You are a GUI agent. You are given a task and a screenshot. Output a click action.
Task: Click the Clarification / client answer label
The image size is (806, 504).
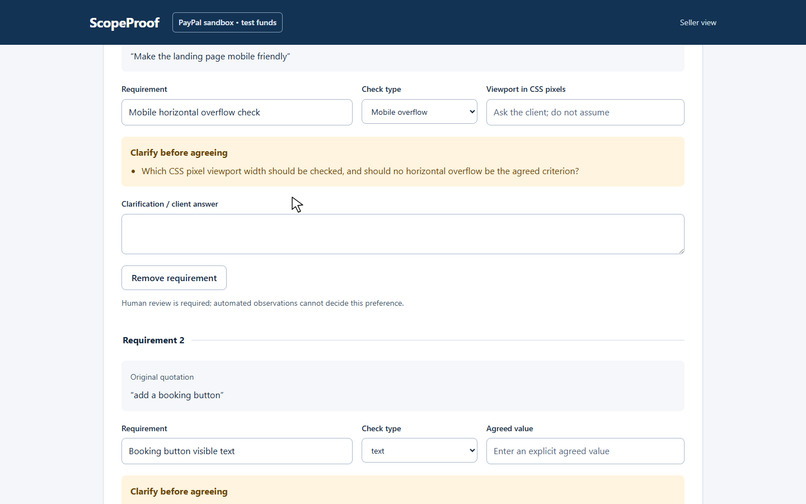click(170, 204)
